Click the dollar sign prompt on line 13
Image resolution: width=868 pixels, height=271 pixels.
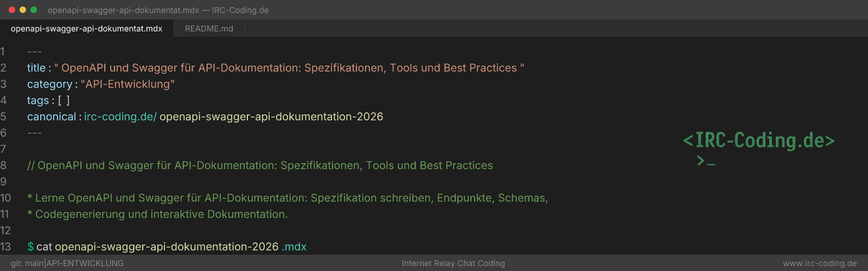(30, 247)
